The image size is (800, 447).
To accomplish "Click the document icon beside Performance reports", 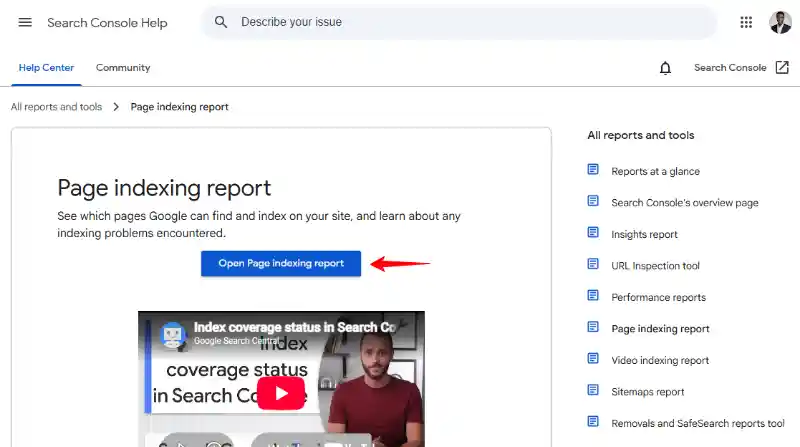I will pyautogui.click(x=593, y=295).
